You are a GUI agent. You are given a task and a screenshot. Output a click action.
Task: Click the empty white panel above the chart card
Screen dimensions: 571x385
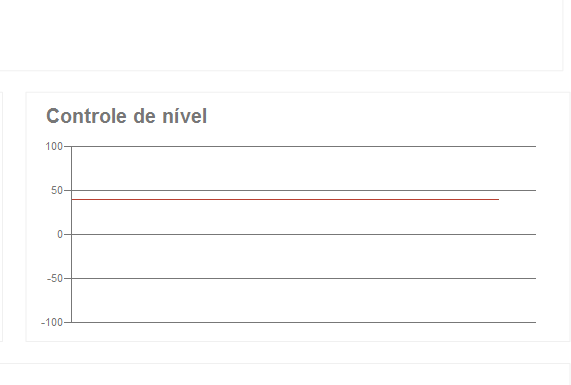[280, 35]
